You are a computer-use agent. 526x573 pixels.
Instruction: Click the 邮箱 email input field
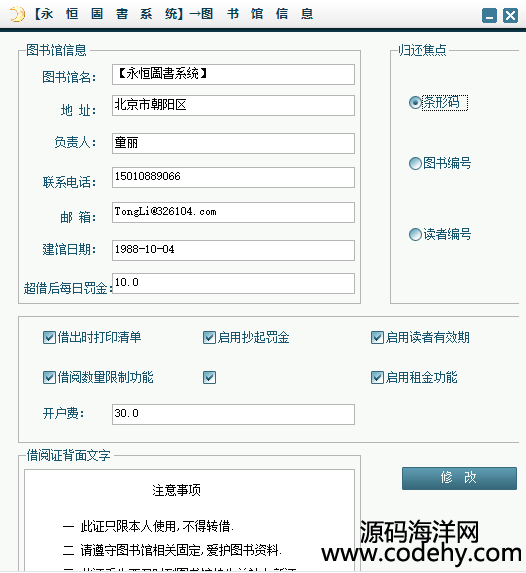coord(233,212)
